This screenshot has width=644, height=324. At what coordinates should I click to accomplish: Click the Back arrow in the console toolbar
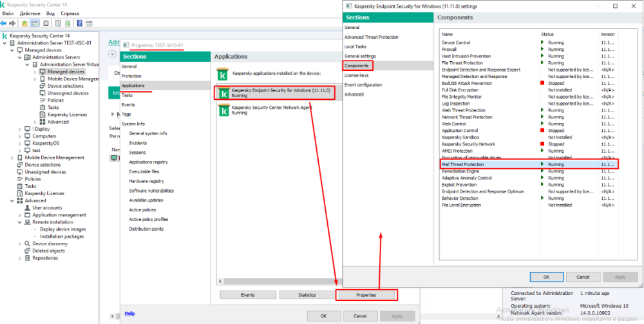coord(4,23)
